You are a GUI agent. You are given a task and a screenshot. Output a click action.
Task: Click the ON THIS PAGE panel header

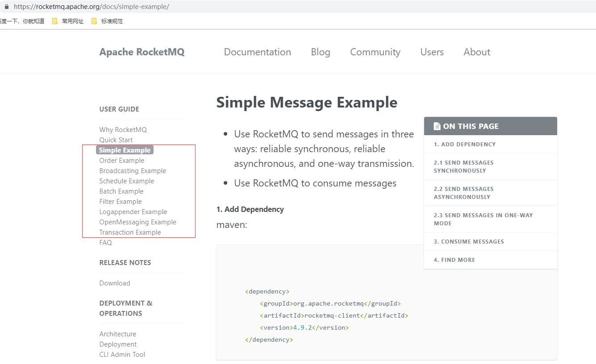(491, 126)
